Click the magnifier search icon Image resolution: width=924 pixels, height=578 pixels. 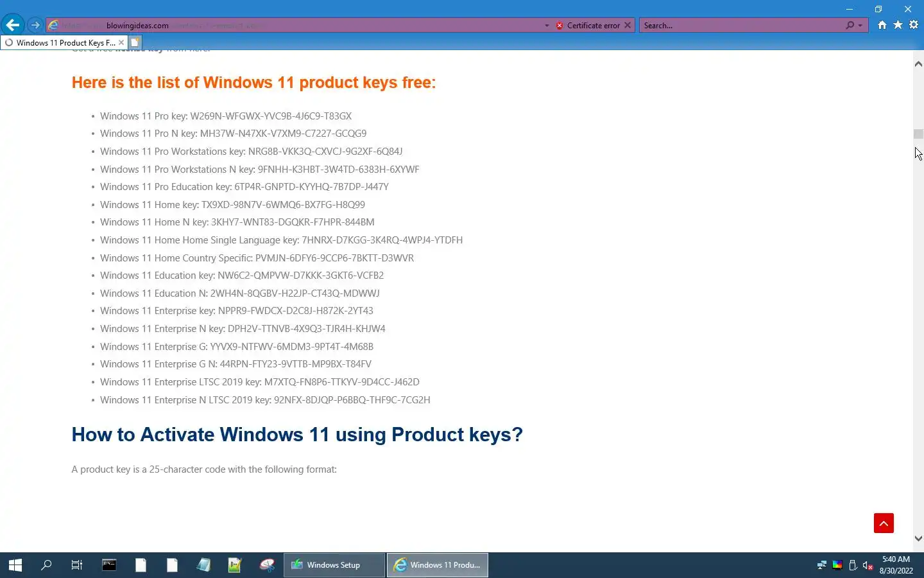(x=850, y=26)
